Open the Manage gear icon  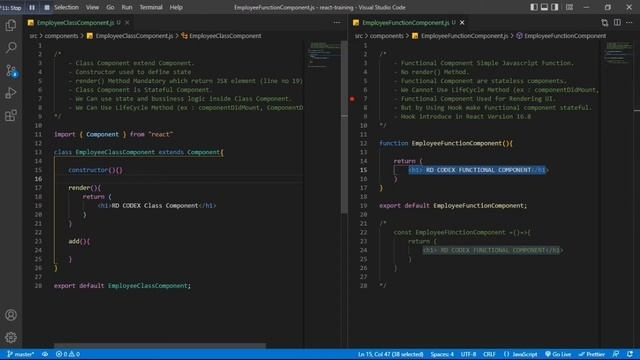click(11, 337)
